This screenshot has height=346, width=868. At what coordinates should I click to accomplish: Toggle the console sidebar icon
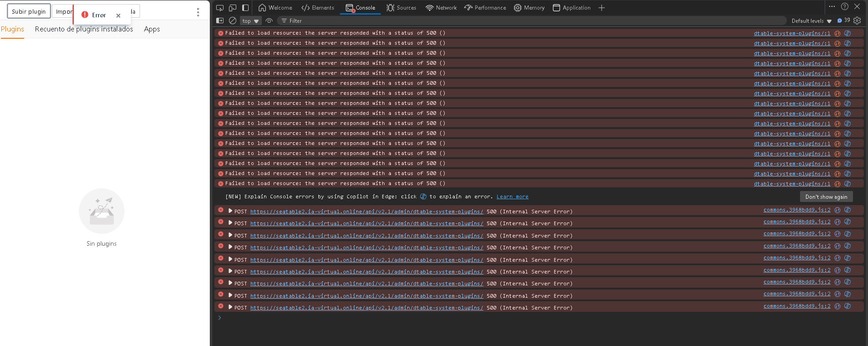pyautogui.click(x=220, y=21)
